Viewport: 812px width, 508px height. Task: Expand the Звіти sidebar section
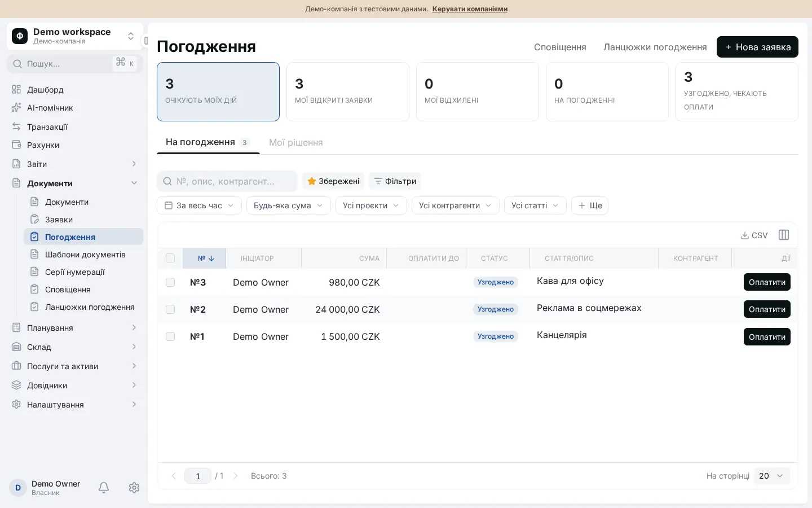pyautogui.click(x=75, y=164)
